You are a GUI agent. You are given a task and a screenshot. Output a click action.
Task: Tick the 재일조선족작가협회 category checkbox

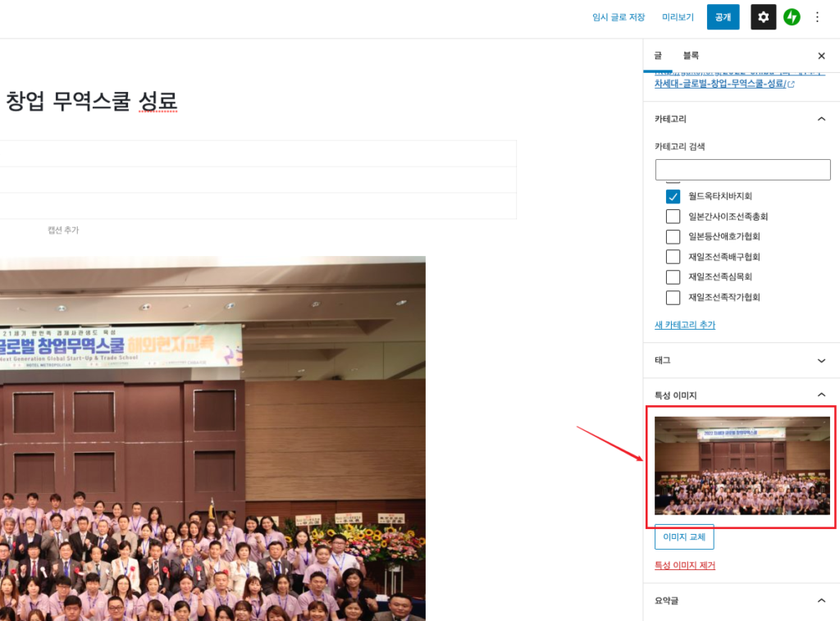click(x=673, y=297)
